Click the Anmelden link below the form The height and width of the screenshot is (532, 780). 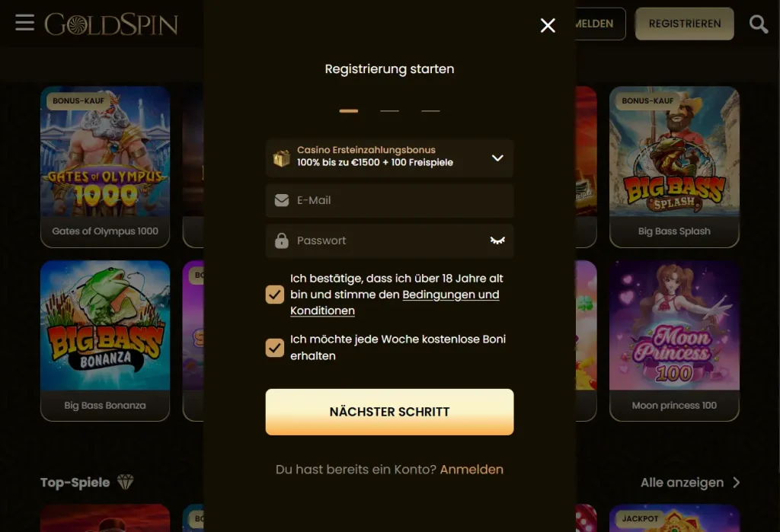[472, 470]
